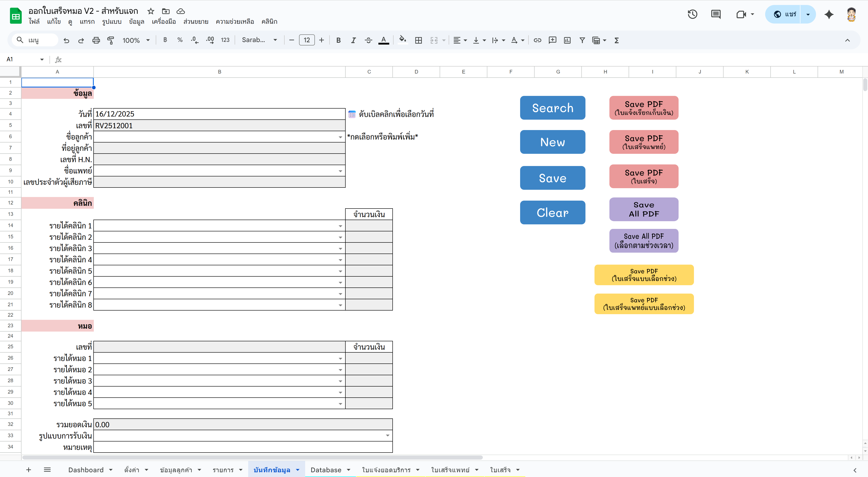Image resolution: width=868 pixels, height=477 pixels.
Task: Toggle italic formatting
Action: [353, 40]
